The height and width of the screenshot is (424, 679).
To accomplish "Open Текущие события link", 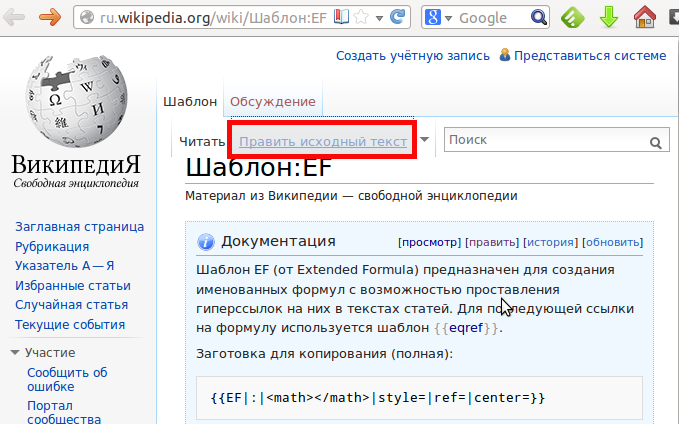I will point(70,324).
